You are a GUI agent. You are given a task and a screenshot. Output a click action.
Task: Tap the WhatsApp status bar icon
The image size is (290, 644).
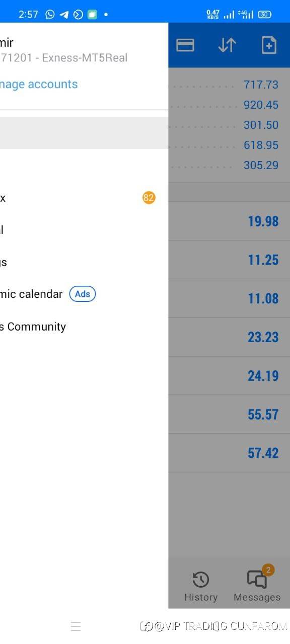coord(50,14)
